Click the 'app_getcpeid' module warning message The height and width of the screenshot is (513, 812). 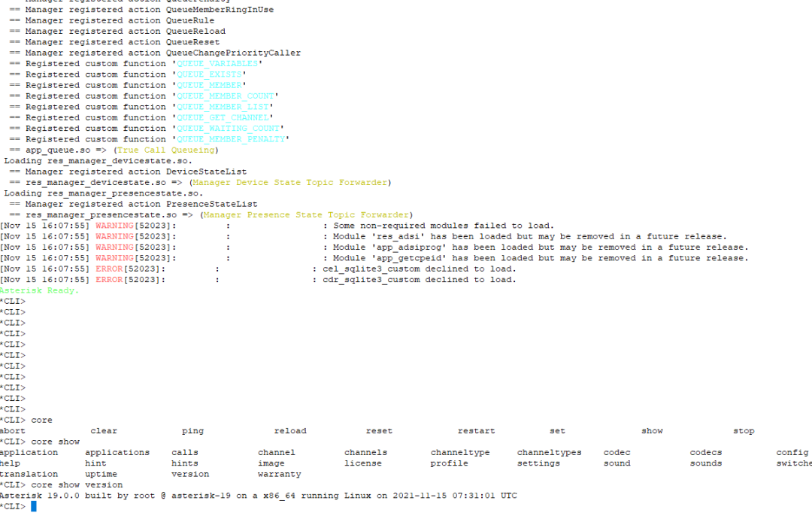[541, 258]
